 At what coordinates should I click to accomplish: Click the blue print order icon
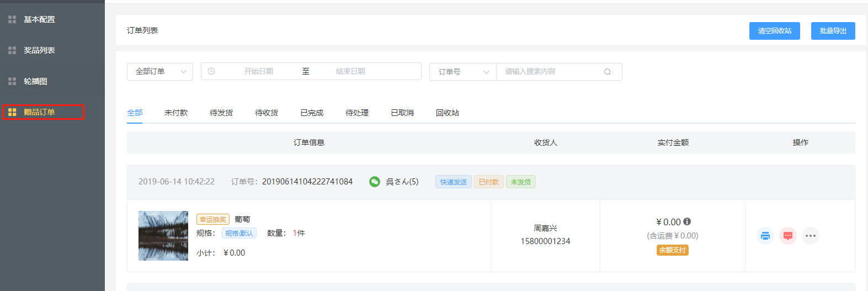pos(765,236)
